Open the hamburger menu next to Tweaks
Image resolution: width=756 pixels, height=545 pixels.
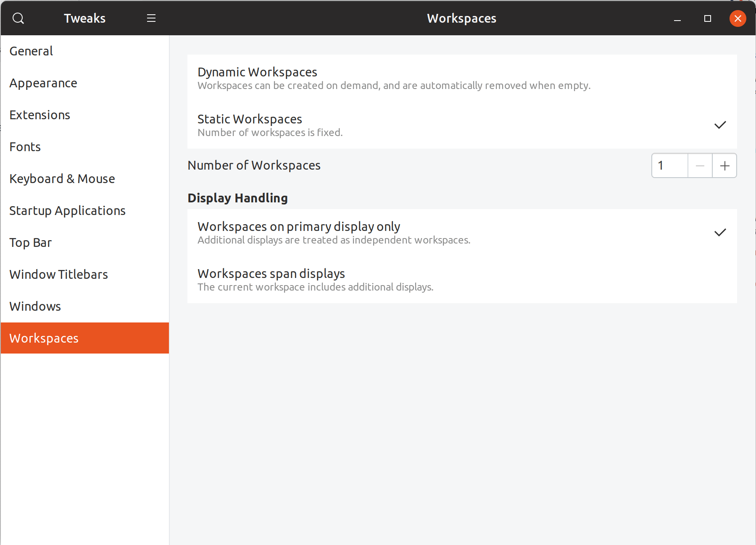(150, 18)
